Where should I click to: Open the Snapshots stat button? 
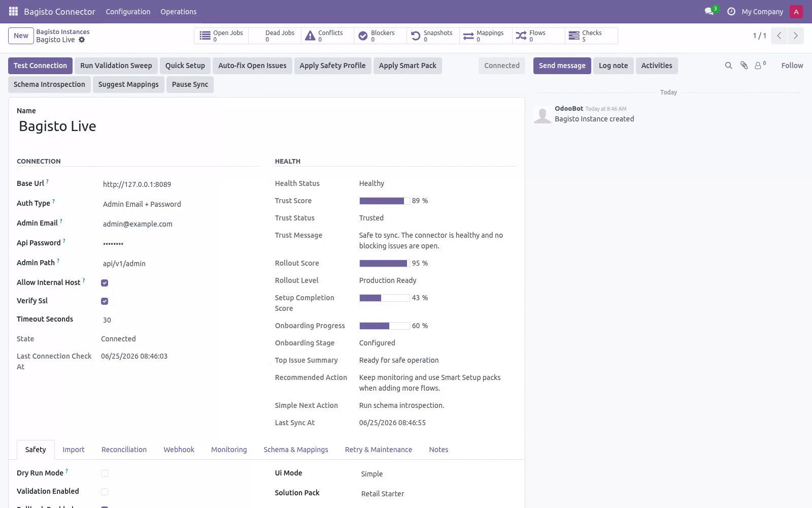tap(433, 36)
